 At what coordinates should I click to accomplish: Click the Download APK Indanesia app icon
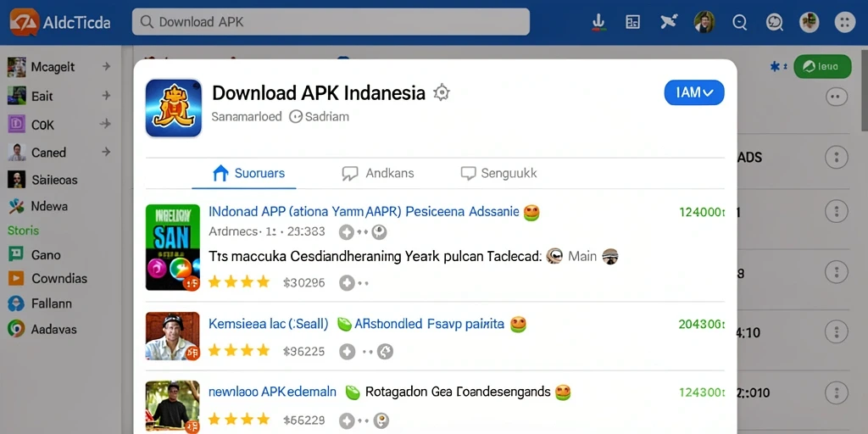pos(173,108)
